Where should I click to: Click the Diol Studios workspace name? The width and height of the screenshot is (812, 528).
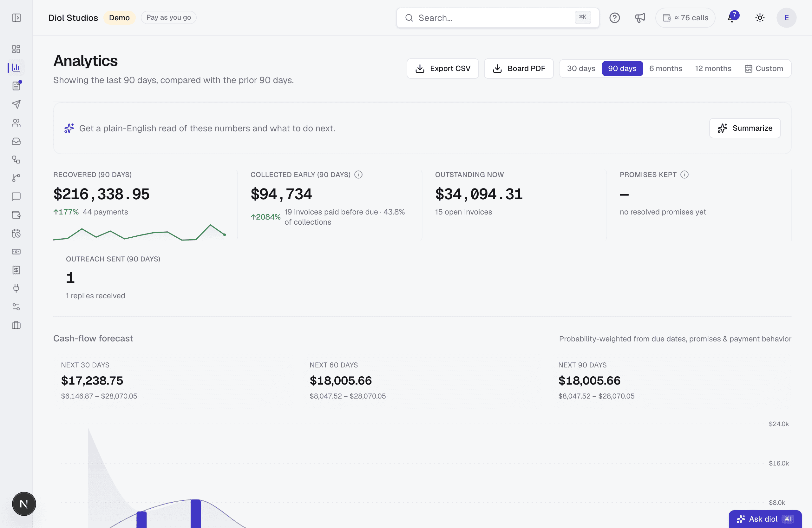(x=73, y=18)
